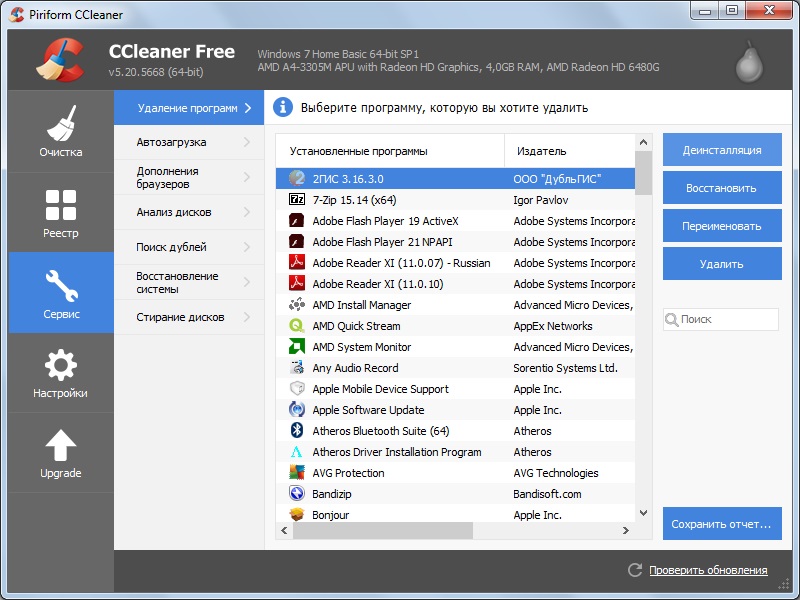Image resolution: width=800 pixels, height=600 pixels.
Task: Click the program list scrollbar down arrow
Action: point(644,512)
